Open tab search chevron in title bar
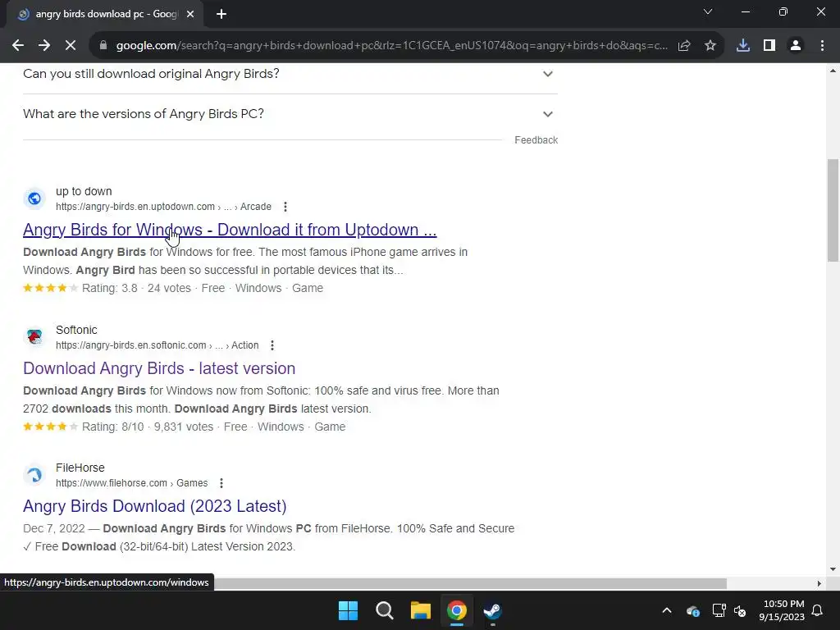Viewport: 840px width, 630px height. (x=708, y=11)
